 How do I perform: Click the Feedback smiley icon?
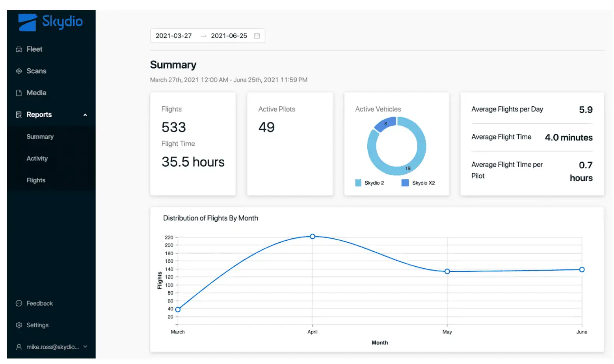pyautogui.click(x=19, y=303)
